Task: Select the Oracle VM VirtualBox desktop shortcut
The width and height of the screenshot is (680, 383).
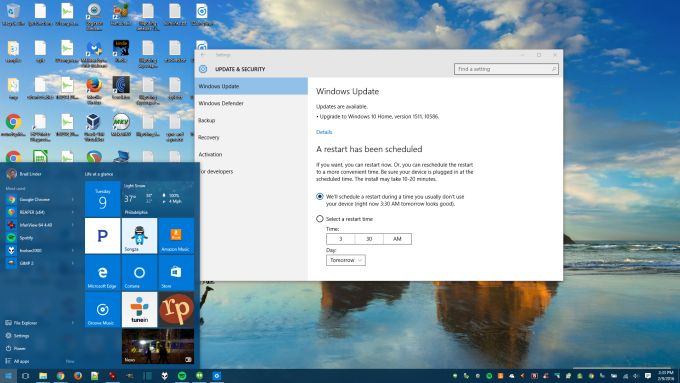Action: (x=94, y=128)
